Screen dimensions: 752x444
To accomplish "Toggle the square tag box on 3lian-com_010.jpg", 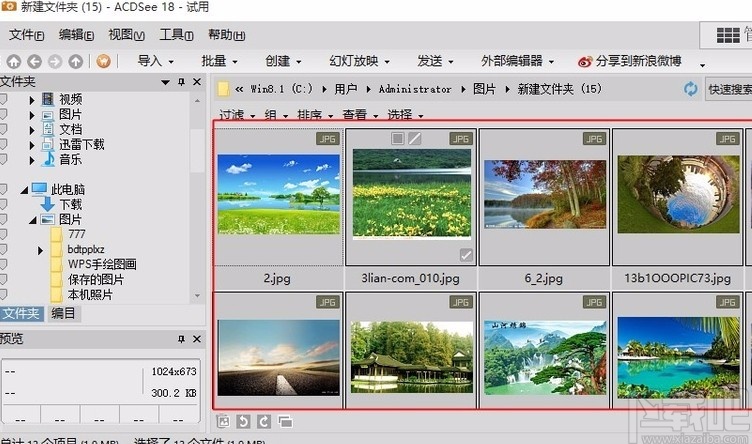I will coord(397,139).
